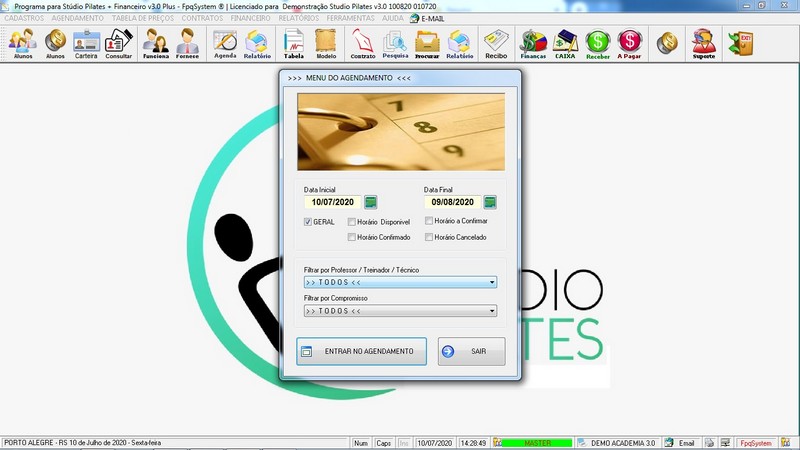
Task: Open the TABELA DE PREÇOS menu
Action: click(143, 18)
